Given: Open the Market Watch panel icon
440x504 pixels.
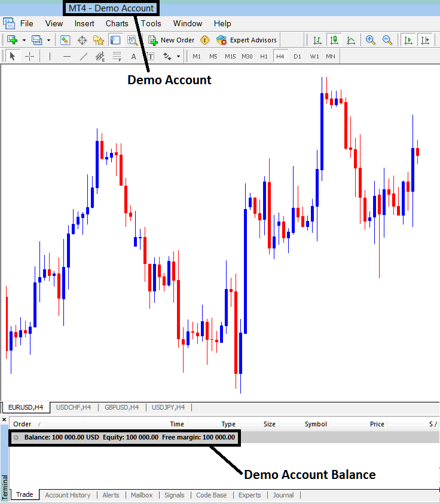Looking at the screenshot, I should (65, 40).
